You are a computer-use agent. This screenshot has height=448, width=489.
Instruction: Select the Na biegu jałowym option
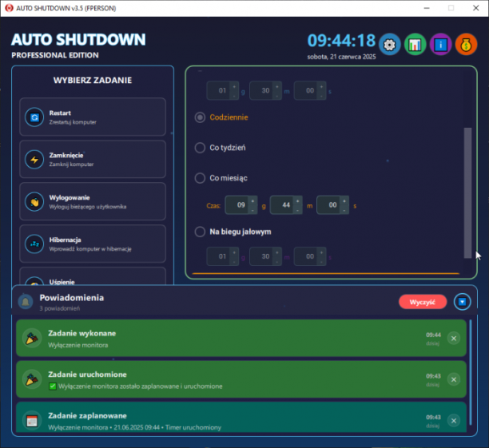[x=200, y=232]
